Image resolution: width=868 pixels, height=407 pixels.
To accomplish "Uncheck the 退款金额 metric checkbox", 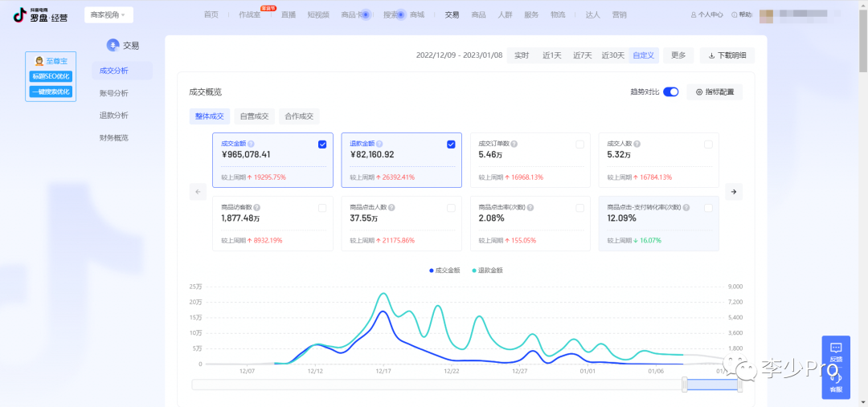I will (451, 144).
